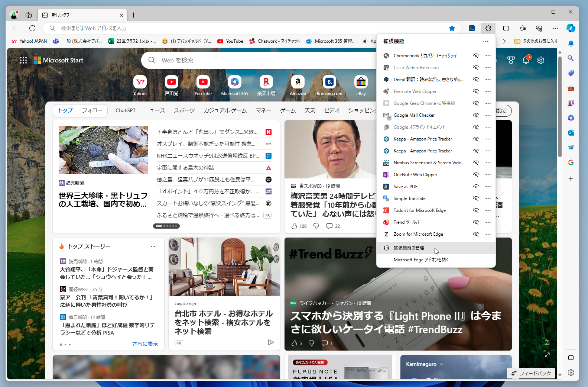Open more actions for Trend ツールバー

(x=488, y=222)
